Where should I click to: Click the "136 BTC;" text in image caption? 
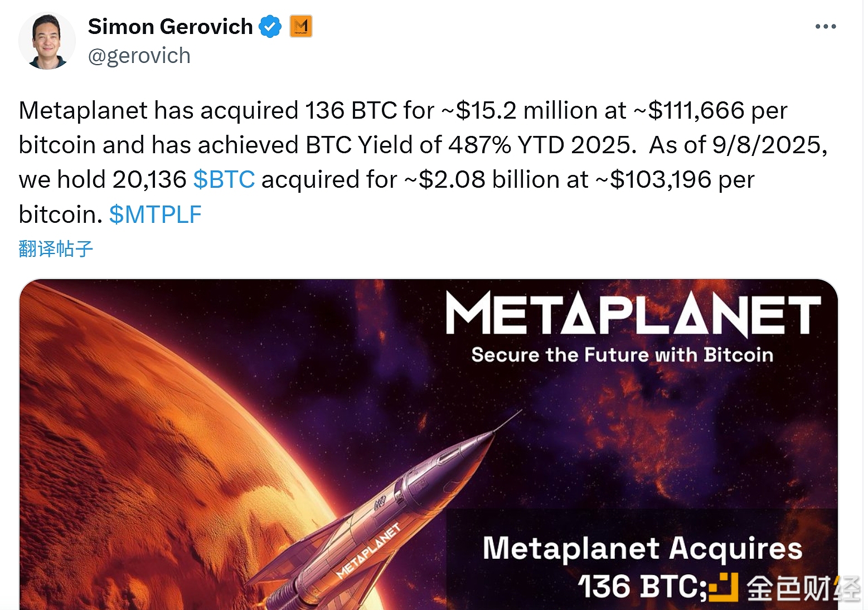(x=642, y=587)
